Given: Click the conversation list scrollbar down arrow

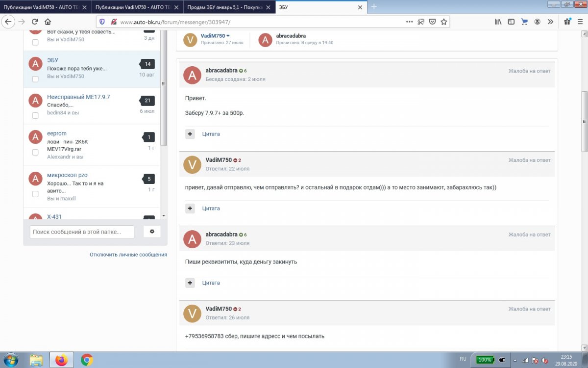Looking at the screenshot, I should coord(164,216).
